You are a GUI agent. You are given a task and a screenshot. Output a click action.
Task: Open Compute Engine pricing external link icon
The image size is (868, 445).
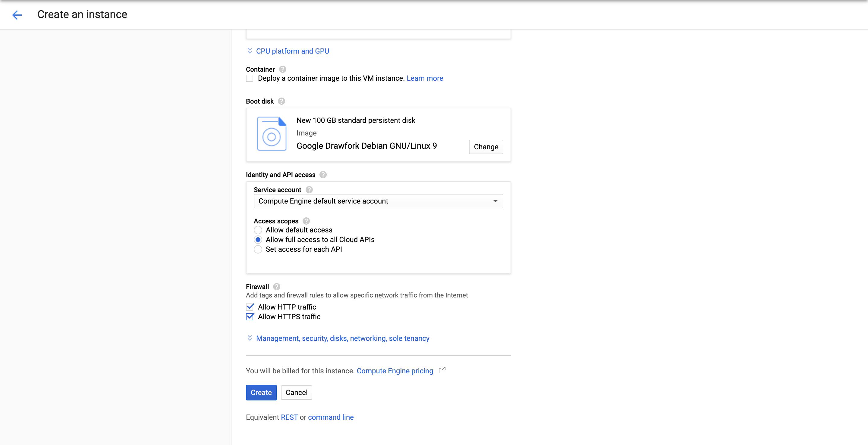pos(442,370)
